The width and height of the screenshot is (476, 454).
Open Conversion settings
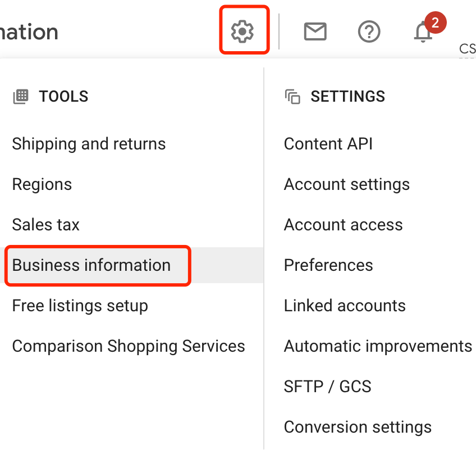point(358,427)
